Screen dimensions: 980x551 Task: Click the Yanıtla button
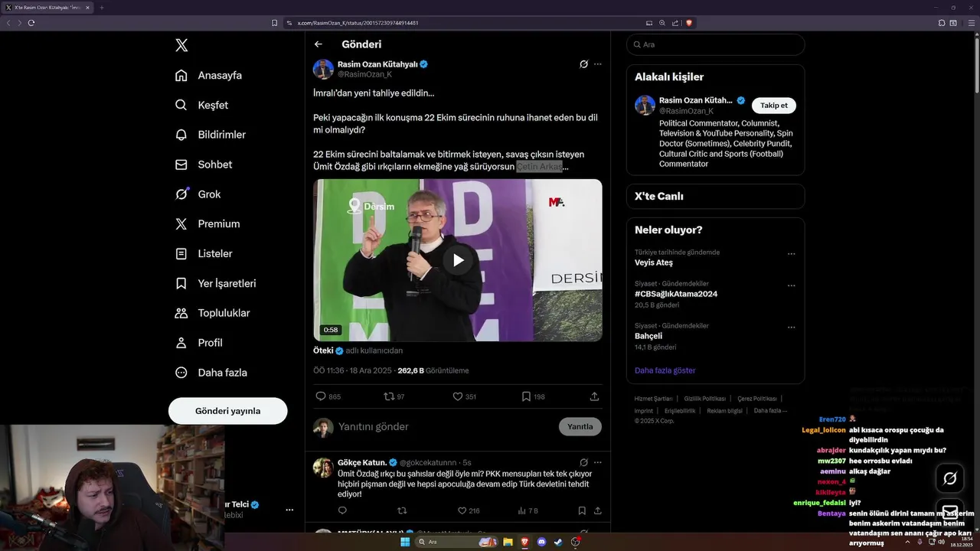tap(580, 426)
